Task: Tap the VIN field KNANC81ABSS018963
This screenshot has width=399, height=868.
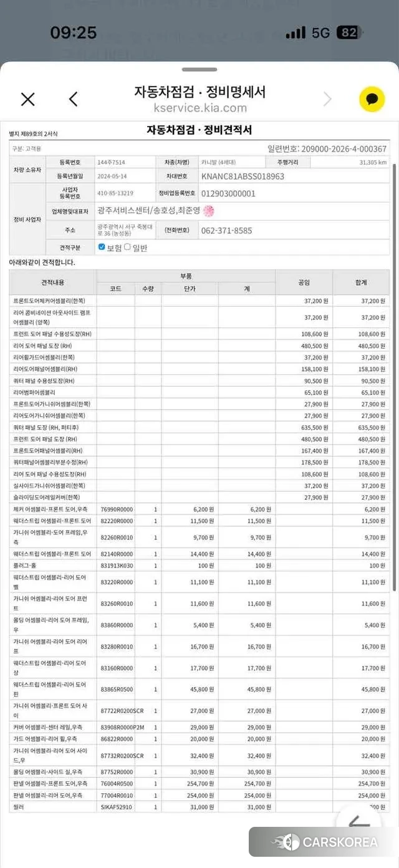Action: pos(243,176)
